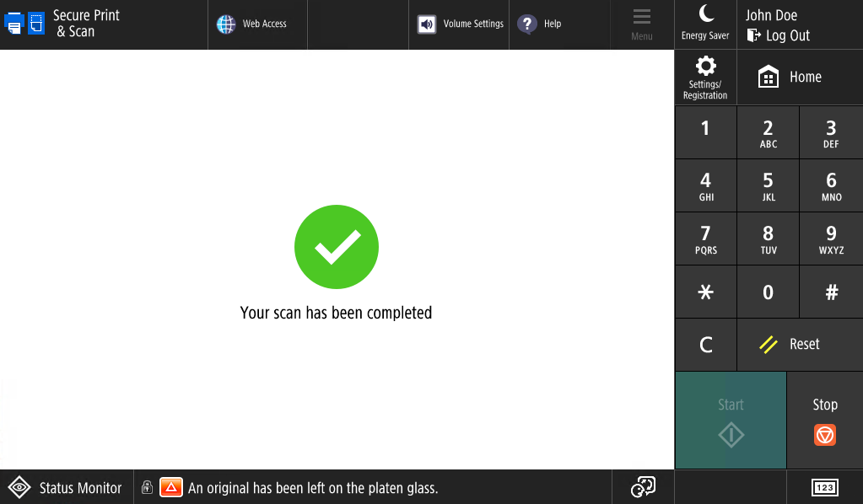This screenshot has height=504, width=863.
Task: Open the Secure Print & Scan app
Action: click(104, 24)
